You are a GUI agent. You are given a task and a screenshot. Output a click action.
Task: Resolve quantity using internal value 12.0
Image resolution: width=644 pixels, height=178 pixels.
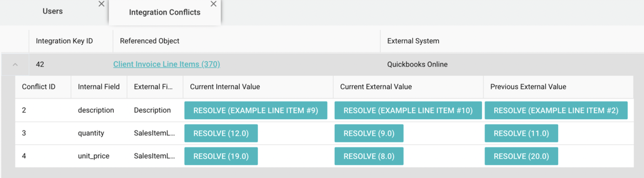[221, 133]
